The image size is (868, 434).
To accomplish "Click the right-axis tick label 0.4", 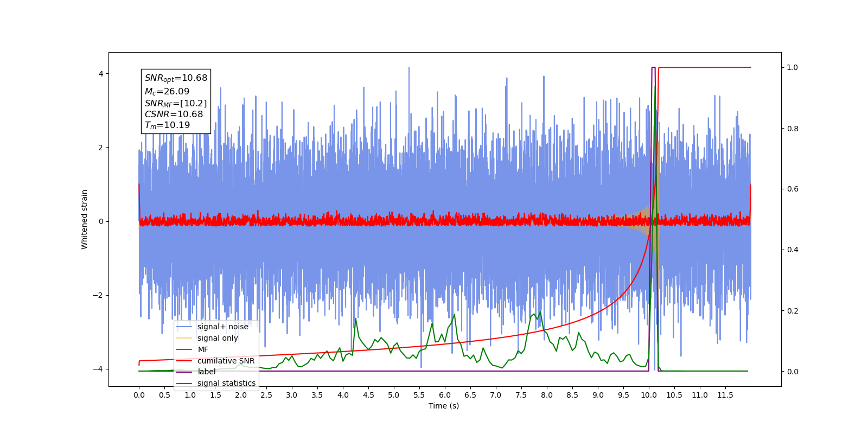I will 793,250.
